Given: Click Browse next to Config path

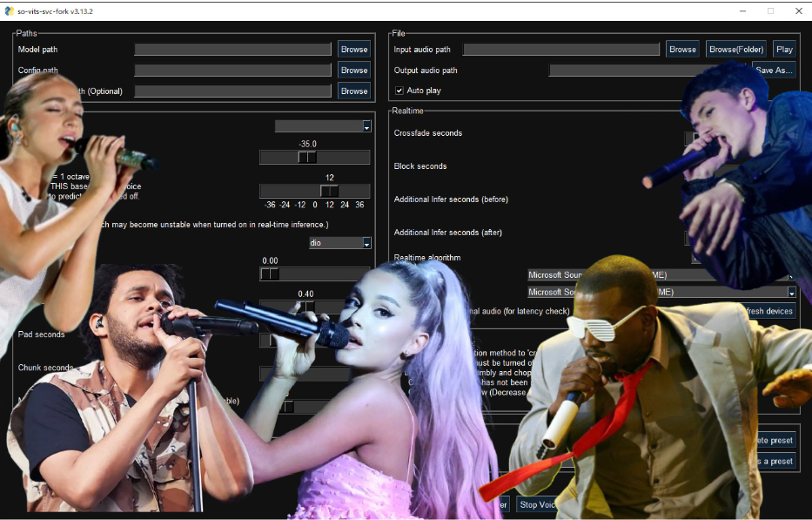Looking at the screenshot, I should [354, 70].
